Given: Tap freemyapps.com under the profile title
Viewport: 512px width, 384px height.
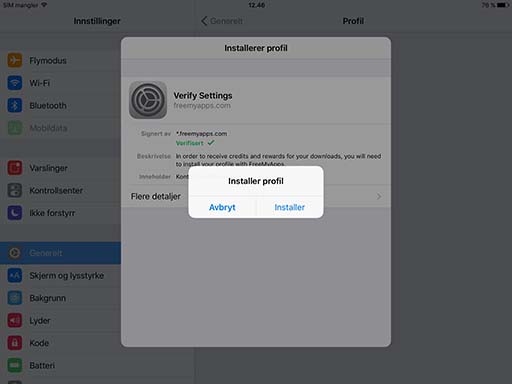Looking at the screenshot, I should click(x=202, y=106).
